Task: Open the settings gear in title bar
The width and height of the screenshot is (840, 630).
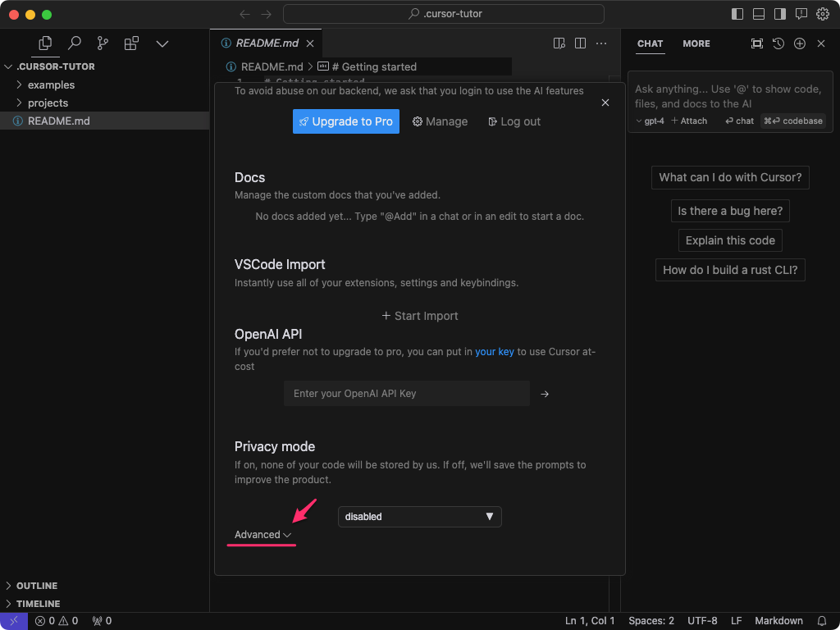Action: click(822, 14)
